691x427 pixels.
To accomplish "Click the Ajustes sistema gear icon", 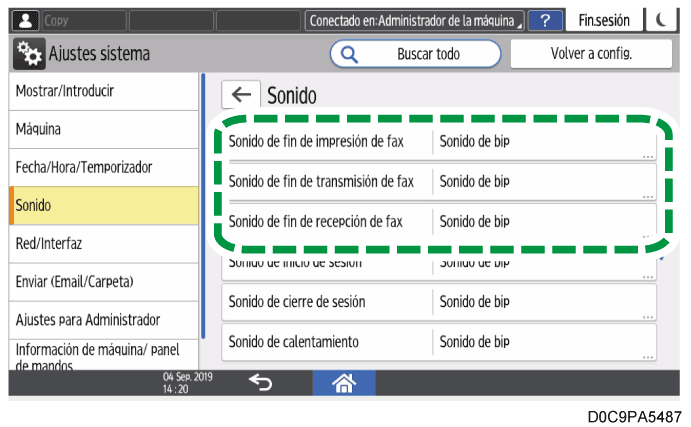I will 28,54.
